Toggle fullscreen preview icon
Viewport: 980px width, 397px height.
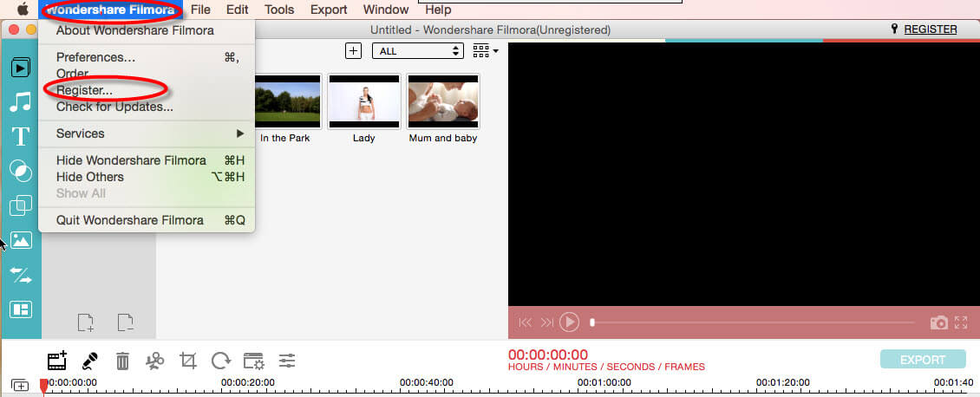tap(961, 322)
